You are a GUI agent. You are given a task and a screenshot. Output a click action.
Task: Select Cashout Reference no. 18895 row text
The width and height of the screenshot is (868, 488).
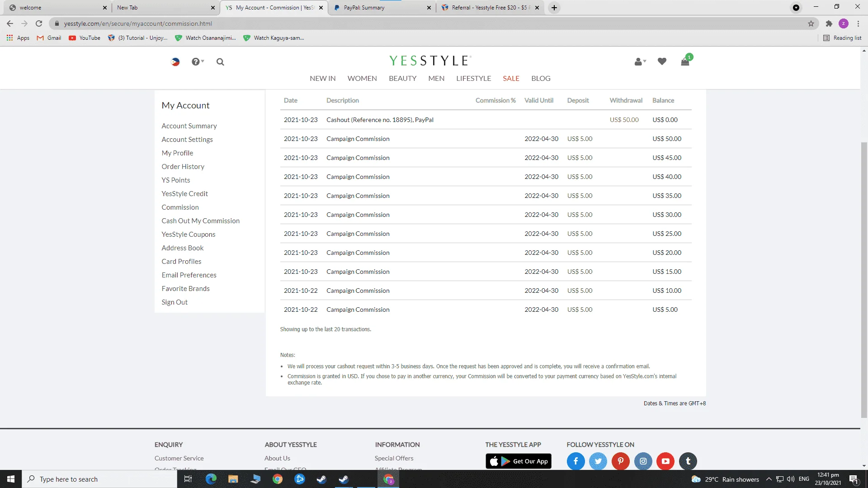pos(380,120)
